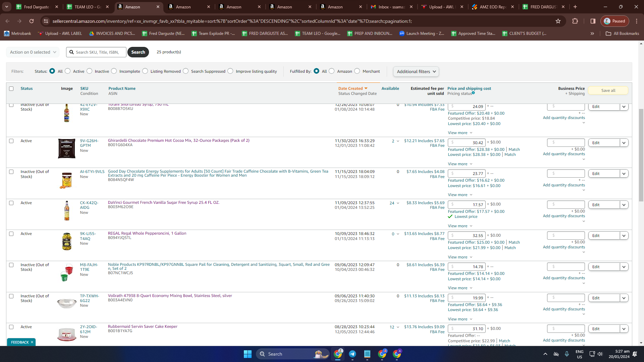Screen dimensions: 644x362
Task: Click the microphone tray icon
Action: click(x=567, y=354)
